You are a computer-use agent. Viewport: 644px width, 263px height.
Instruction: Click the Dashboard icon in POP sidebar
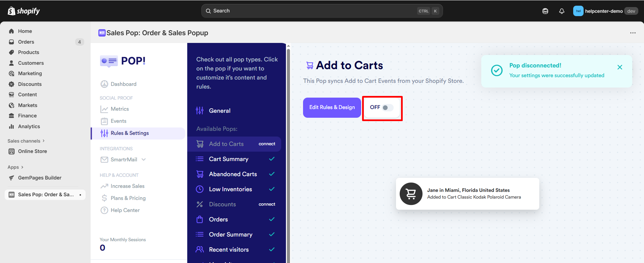point(104,84)
